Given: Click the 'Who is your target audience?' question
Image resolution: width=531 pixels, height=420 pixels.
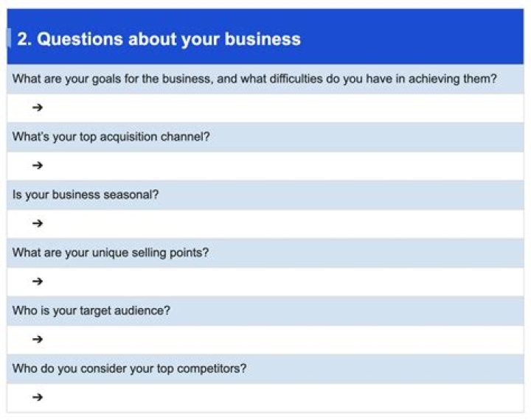Looking at the screenshot, I should (91, 310).
